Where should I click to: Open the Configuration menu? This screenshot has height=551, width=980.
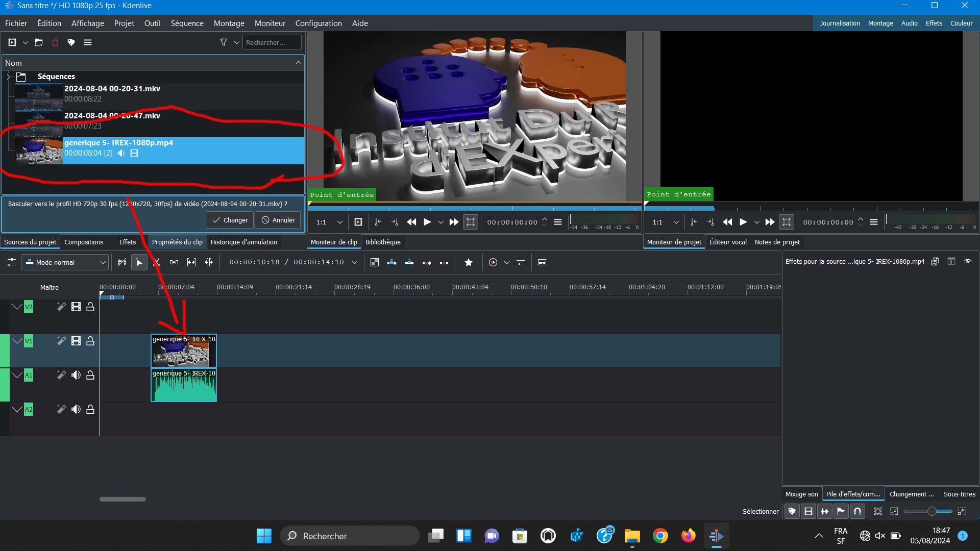[x=318, y=23]
